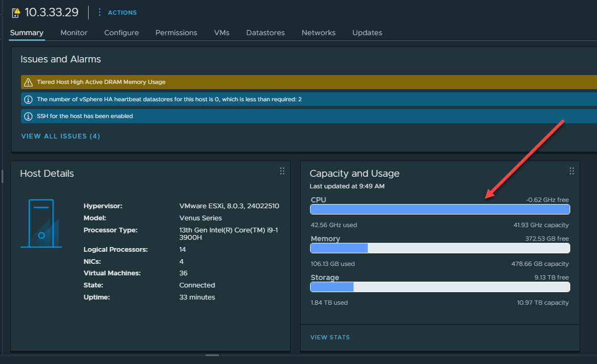Open the ACTIONS dropdown menu
Viewport: 597px width, 364px height.
click(x=122, y=13)
